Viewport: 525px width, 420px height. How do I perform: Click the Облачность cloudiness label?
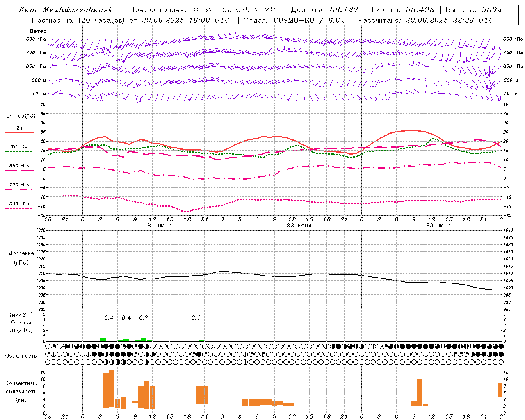(x=21, y=356)
